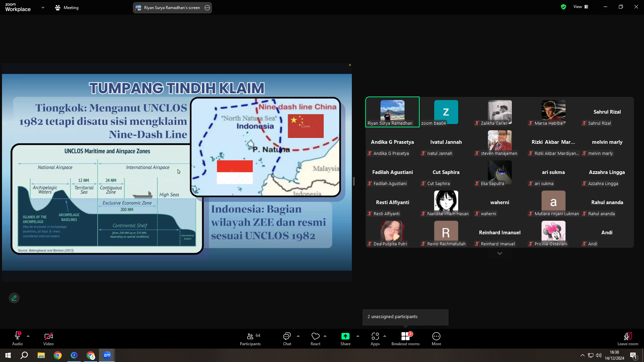
Task: Unmute the microphone with the Audio button
Action: (17, 339)
